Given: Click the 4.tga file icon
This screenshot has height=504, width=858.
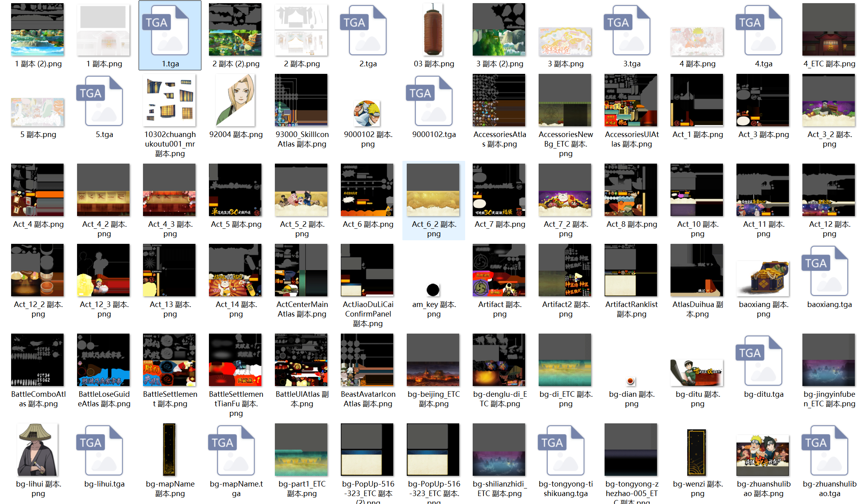Looking at the screenshot, I should (x=763, y=30).
